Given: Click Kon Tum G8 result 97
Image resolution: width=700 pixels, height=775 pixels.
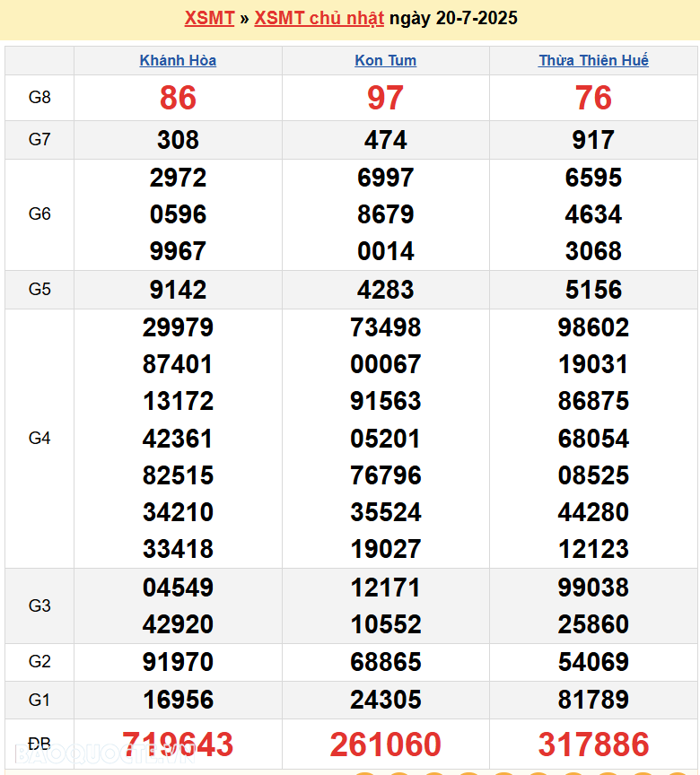Looking at the screenshot, I should coord(385,98).
